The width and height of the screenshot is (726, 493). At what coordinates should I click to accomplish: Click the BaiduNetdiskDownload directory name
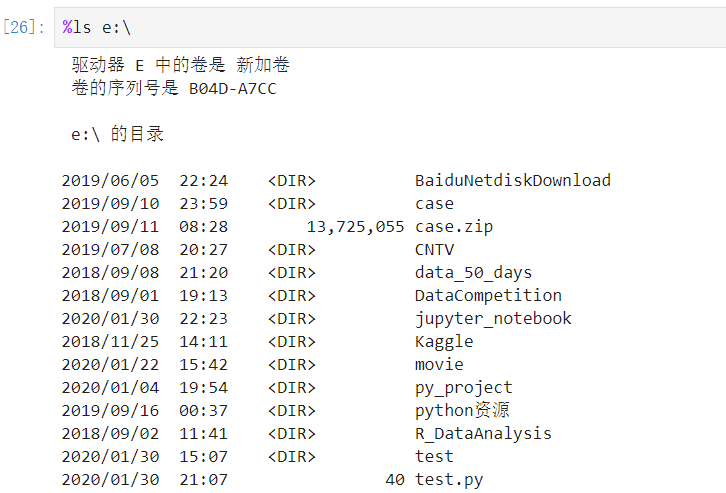point(513,181)
